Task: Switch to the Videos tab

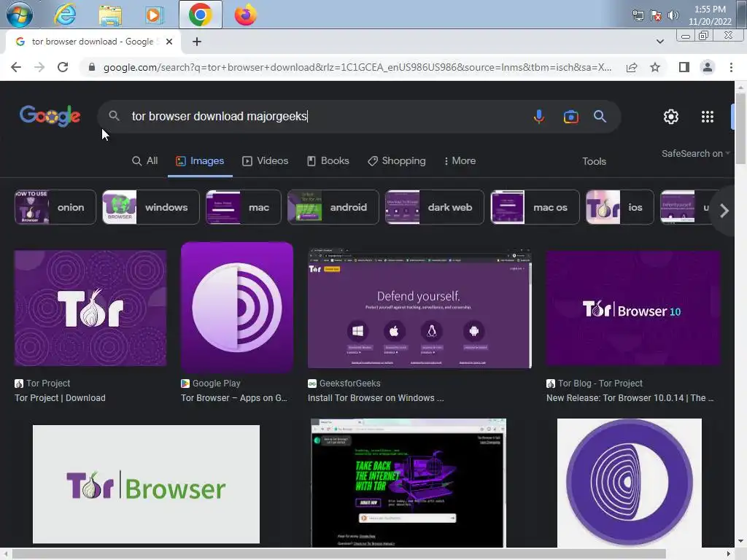Action: click(265, 161)
